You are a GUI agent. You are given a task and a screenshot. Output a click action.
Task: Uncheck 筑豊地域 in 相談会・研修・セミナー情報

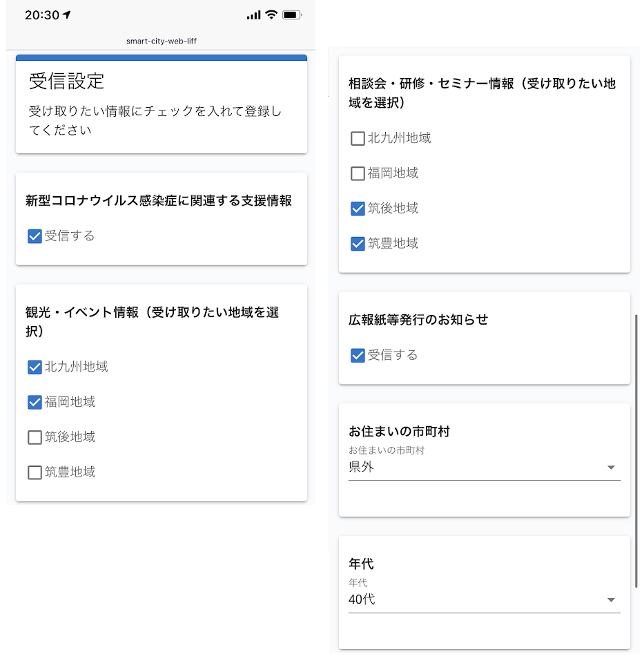point(358,244)
